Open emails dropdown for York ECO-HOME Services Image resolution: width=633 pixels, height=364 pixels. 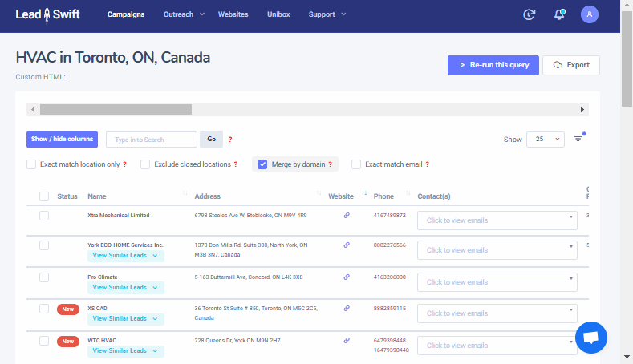pos(497,250)
